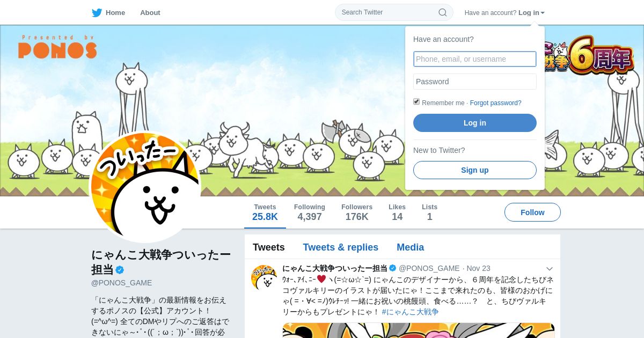The height and width of the screenshot is (338, 644).
Task: Click the verified badge in the tweet header
Action: coord(393,268)
